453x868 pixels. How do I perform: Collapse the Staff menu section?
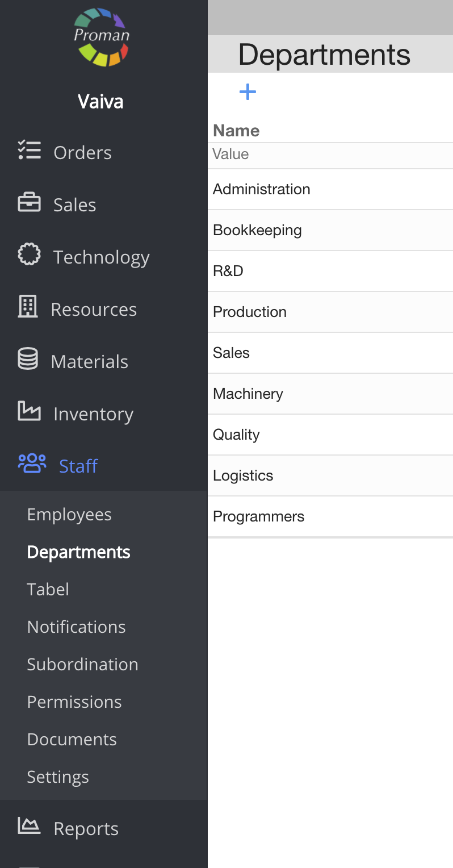point(78,466)
